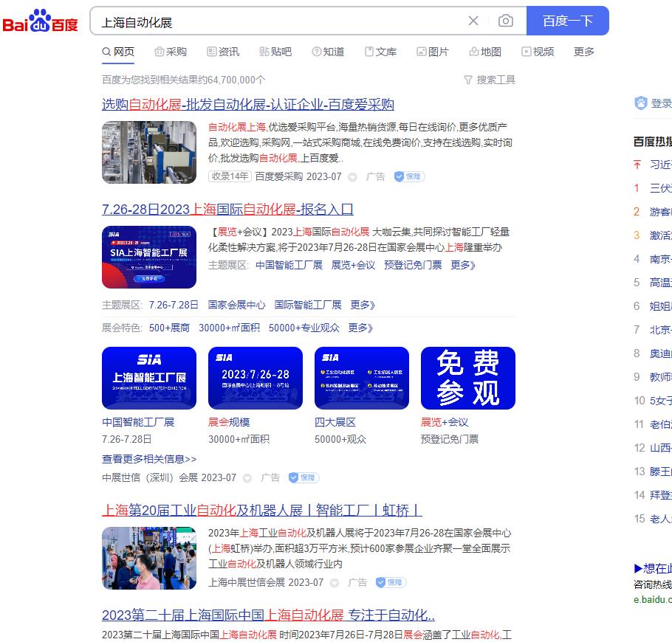The image size is (672, 642).
Task: Switch to the 资讯 tab
Action: (223, 52)
